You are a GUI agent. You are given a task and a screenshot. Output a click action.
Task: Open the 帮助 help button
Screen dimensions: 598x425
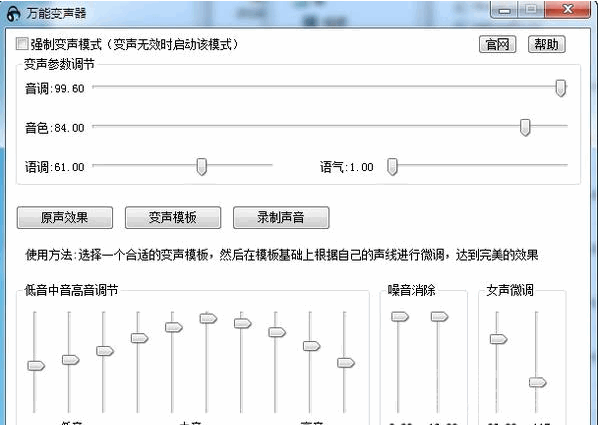[546, 44]
